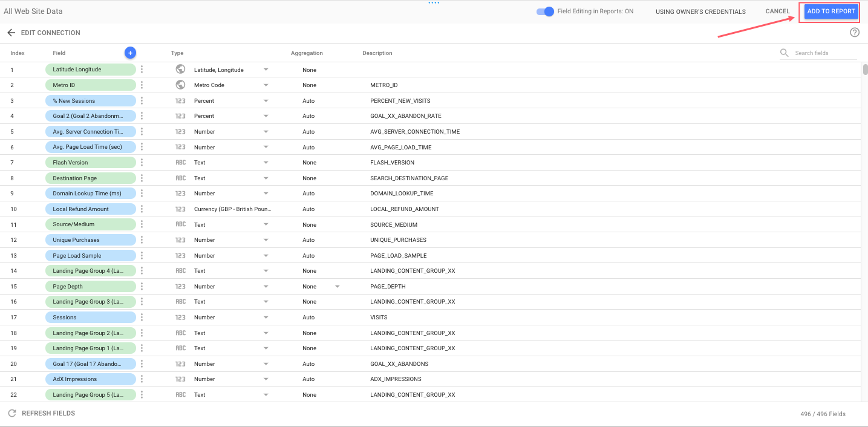Select the Sessions field name chip
The image size is (868, 427).
click(90, 317)
